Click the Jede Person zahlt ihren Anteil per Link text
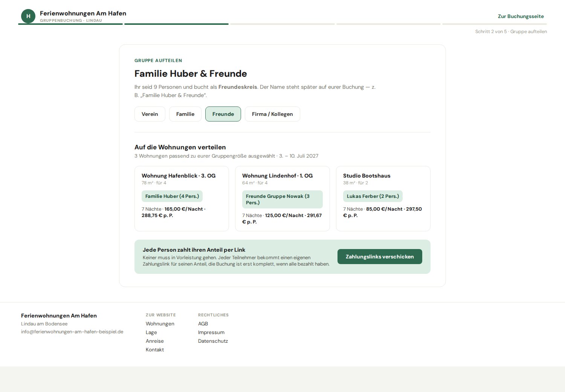The image size is (565, 392). pos(194,250)
